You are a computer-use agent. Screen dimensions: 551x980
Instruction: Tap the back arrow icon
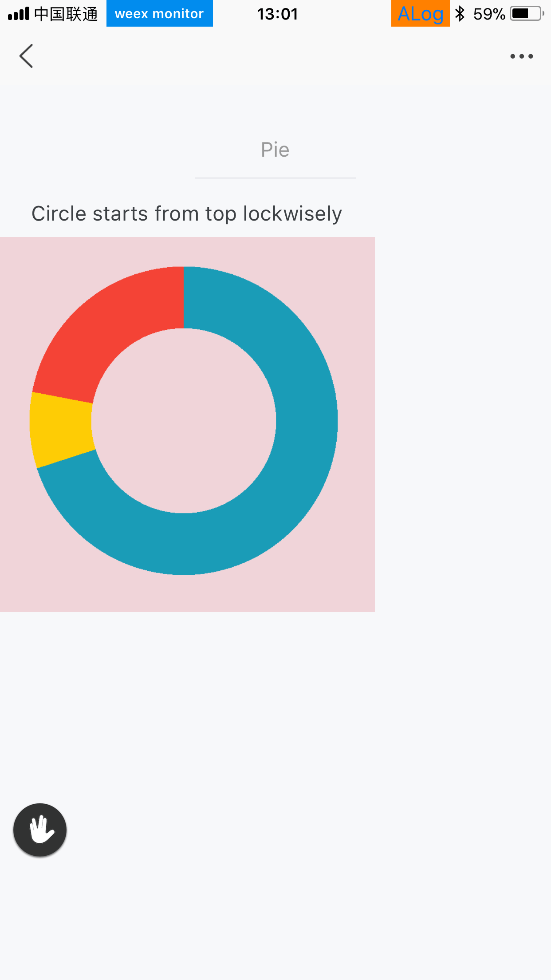tap(26, 56)
